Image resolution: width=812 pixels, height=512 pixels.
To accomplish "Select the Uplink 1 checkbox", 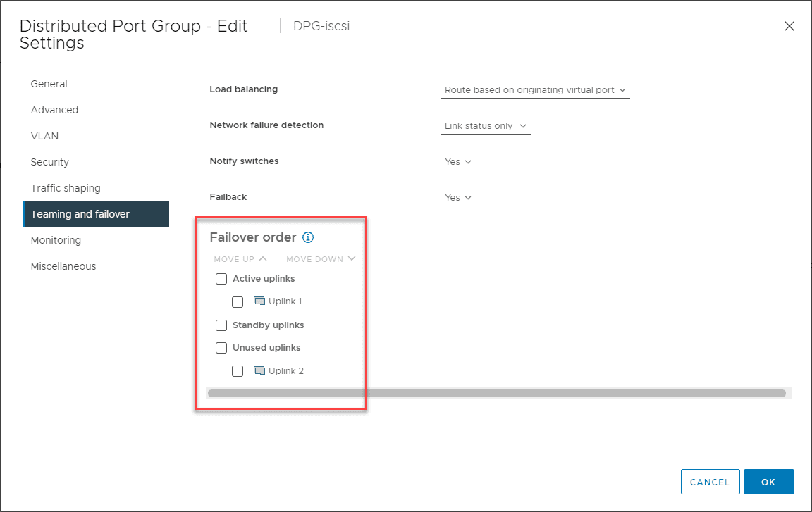I will (x=238, y=302).
